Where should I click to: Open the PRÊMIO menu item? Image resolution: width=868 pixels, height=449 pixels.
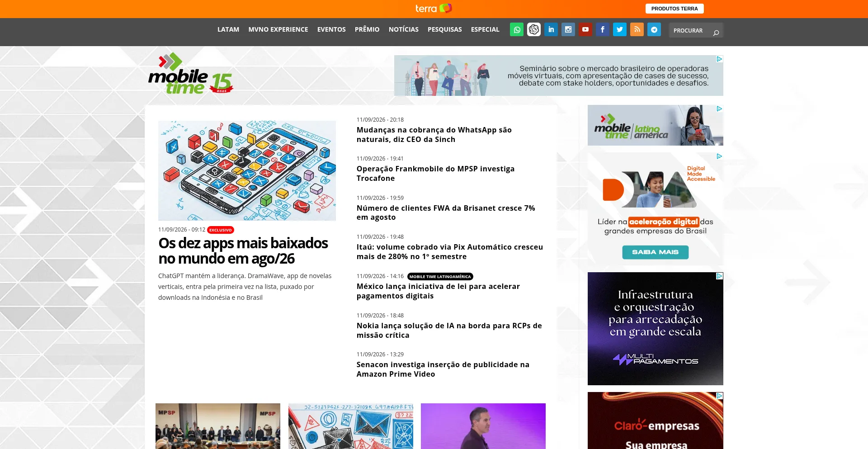(367, 29)
